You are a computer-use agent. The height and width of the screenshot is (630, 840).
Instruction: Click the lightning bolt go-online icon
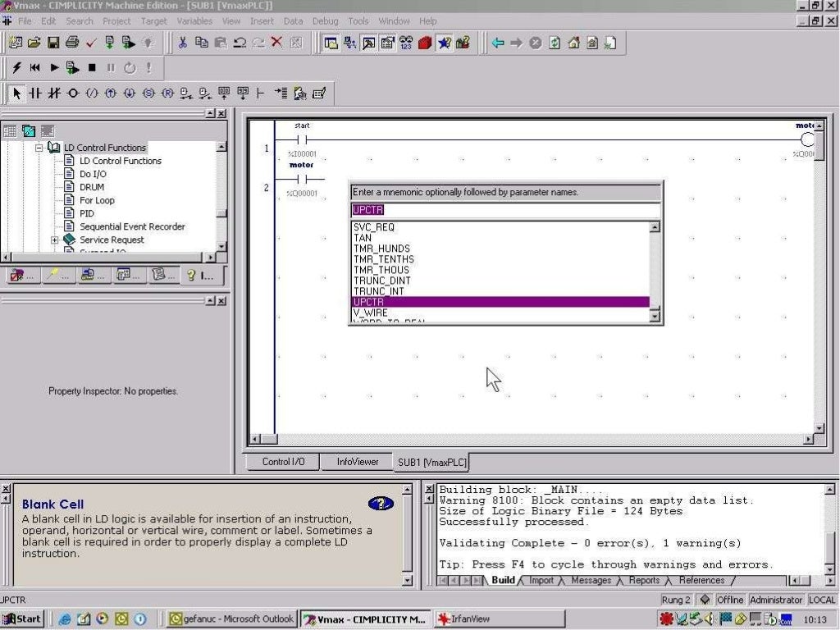coord(16,68)
